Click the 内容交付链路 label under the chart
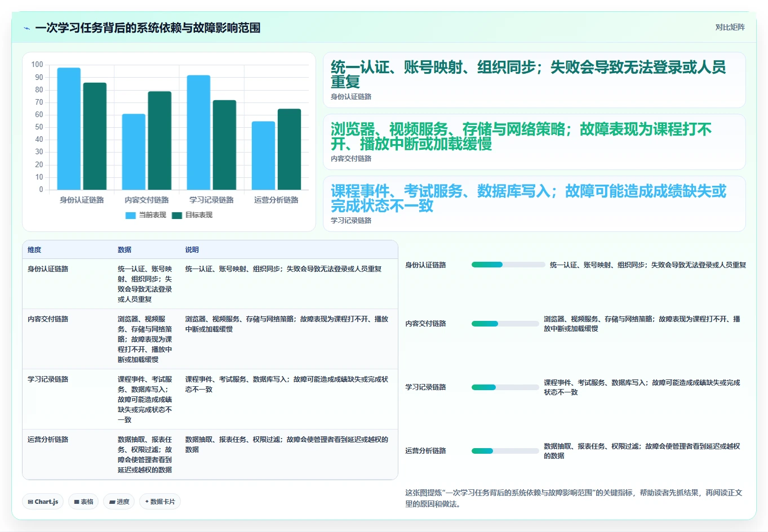768x532 pixels. pyautogui.click(x=147, y=200)
